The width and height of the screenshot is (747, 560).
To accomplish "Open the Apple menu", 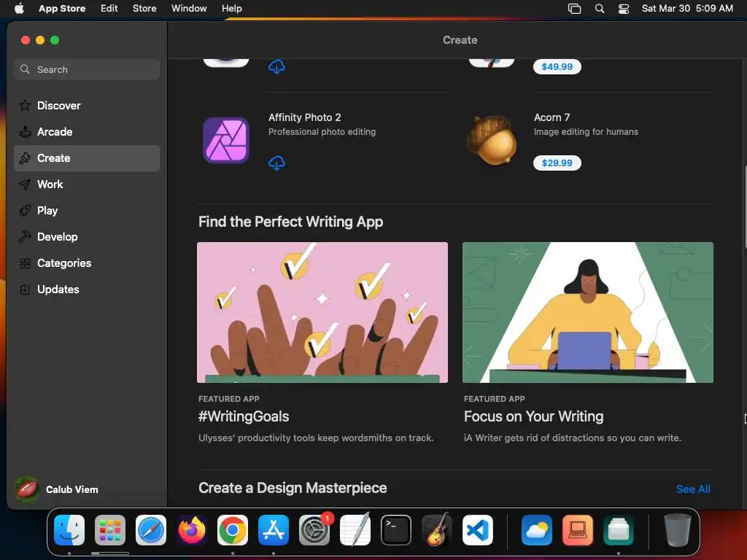I will click(19, 8).
